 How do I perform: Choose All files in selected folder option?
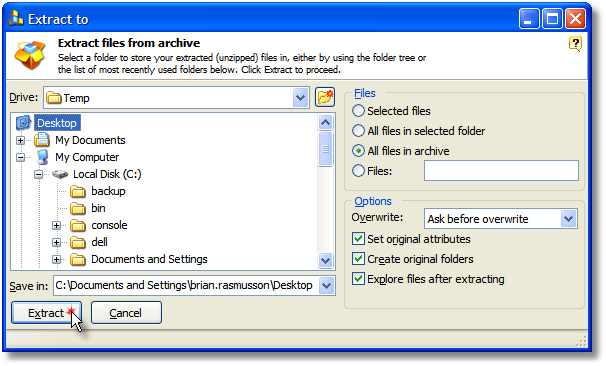tap(358, 131)
